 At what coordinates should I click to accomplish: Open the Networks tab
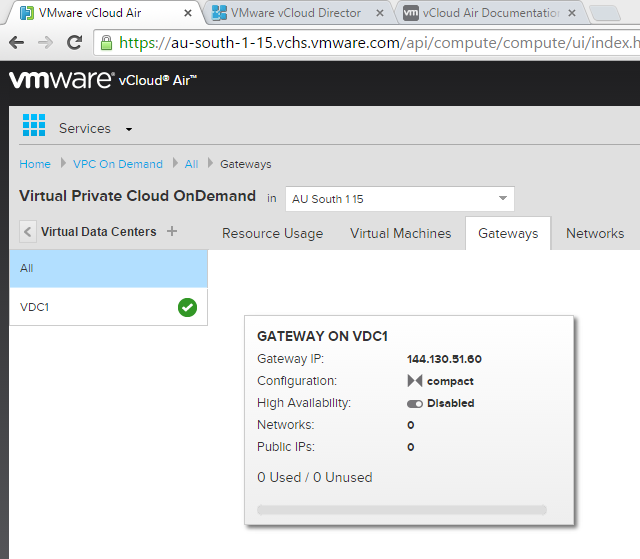[595, 233]
